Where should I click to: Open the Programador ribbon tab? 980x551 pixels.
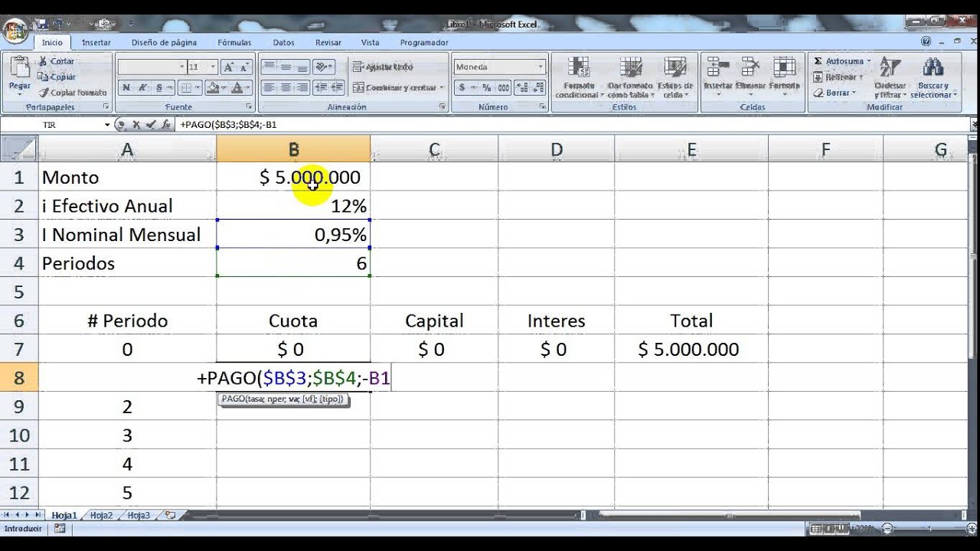click(x=424, y=43)
